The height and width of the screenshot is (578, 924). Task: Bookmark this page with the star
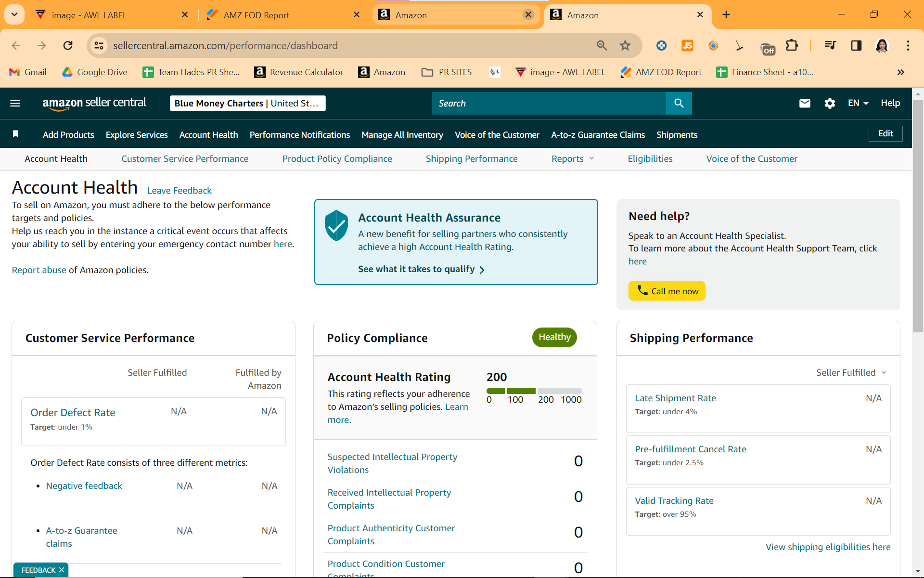pyautogui.click(x=625, y=45)
